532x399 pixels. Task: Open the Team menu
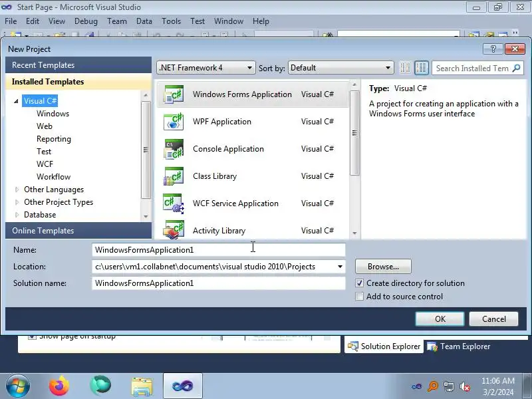(x=117, y=21)
